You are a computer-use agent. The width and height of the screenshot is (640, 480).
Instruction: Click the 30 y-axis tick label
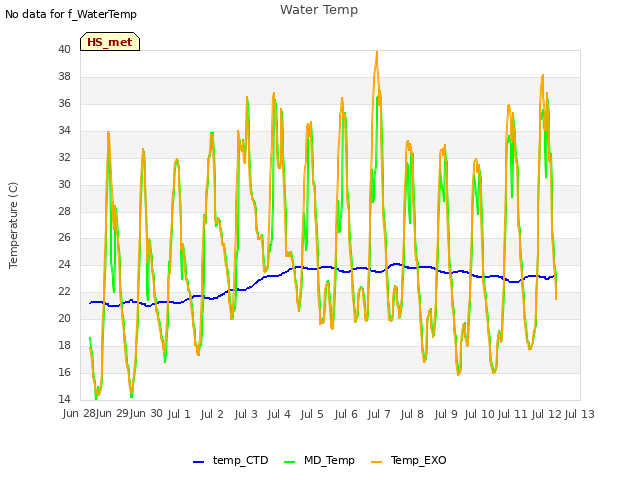tap(64, 184)
